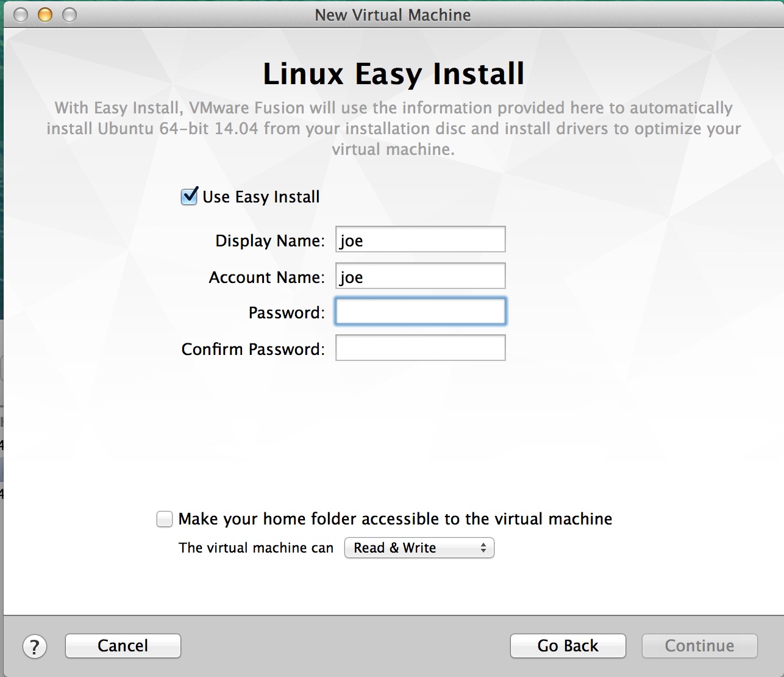Click the gray zoom window button
The image size is (784, 677).
[69, 15]
